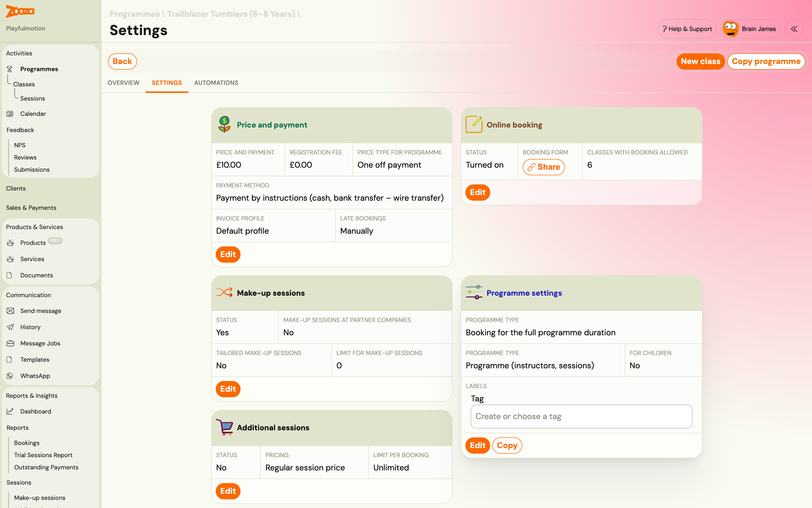The width and height of the screenshot is (812, 508).
Task: Click the WhatsApp icon in sidebar
Action: pyautogui.click(x=10, y=376)
